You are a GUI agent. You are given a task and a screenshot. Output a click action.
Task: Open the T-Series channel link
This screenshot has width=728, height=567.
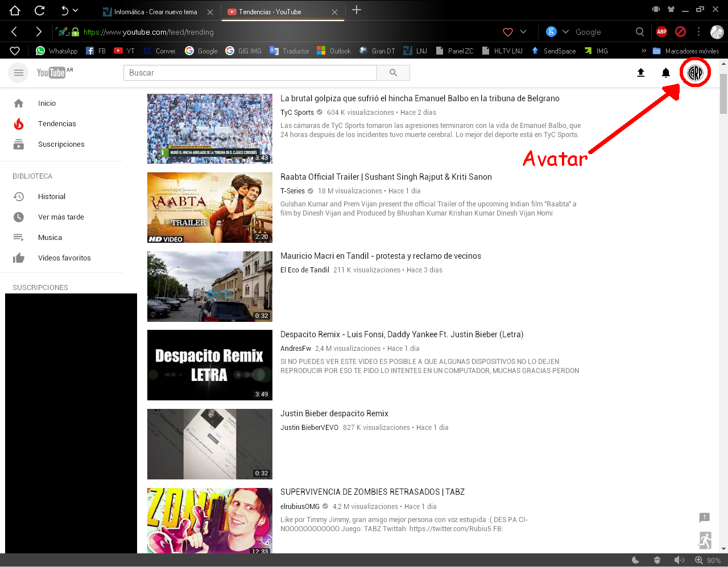(292, 191)
